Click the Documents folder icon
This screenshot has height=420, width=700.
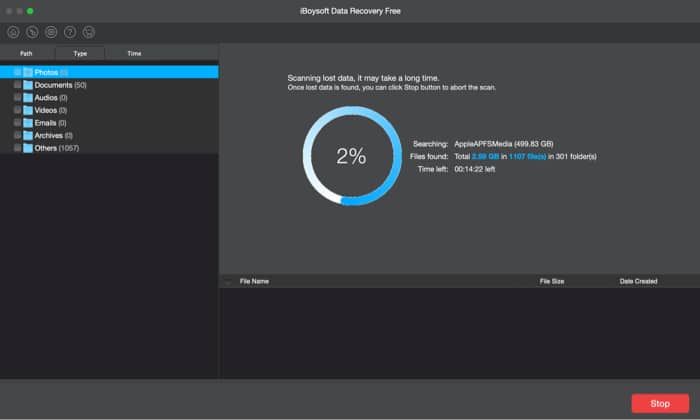point(28,85)
